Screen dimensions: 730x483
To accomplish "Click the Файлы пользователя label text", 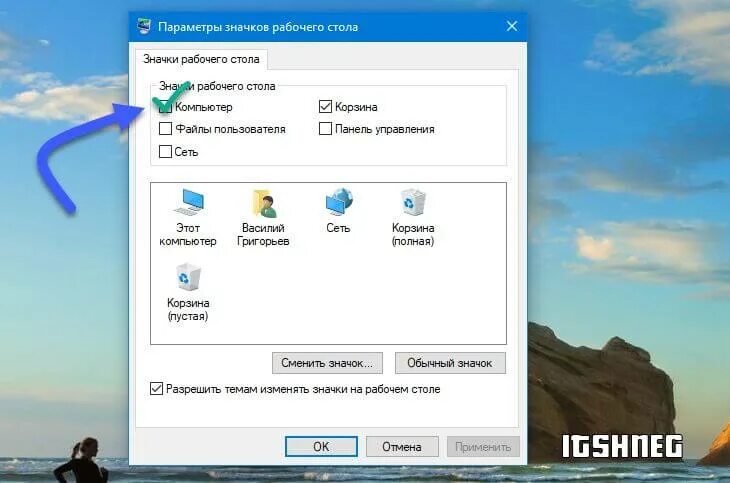I will pyautogui.click(x=230, y=129).
